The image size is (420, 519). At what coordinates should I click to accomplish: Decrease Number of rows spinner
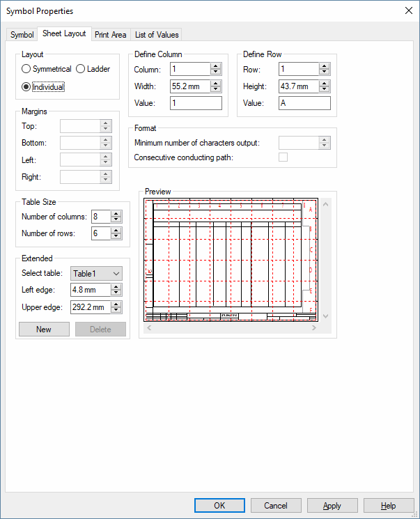(x=116, y=237)
